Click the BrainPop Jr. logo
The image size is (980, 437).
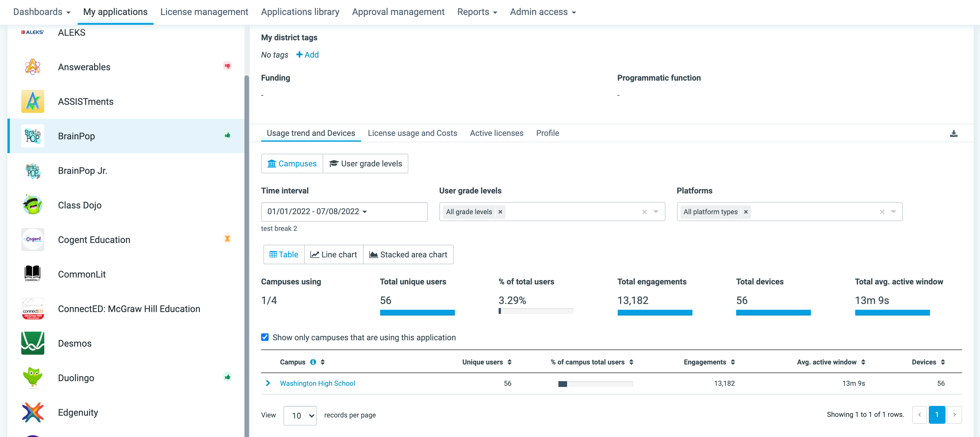[33, 170]
